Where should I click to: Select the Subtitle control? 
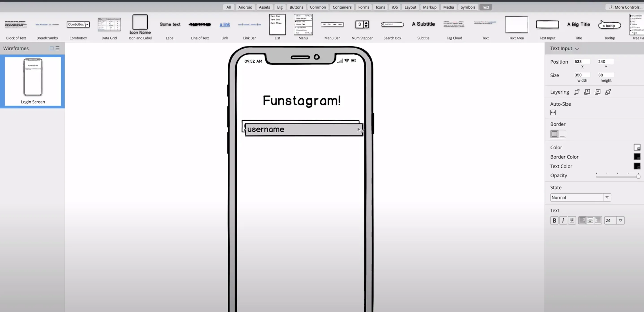coord(423,27)
